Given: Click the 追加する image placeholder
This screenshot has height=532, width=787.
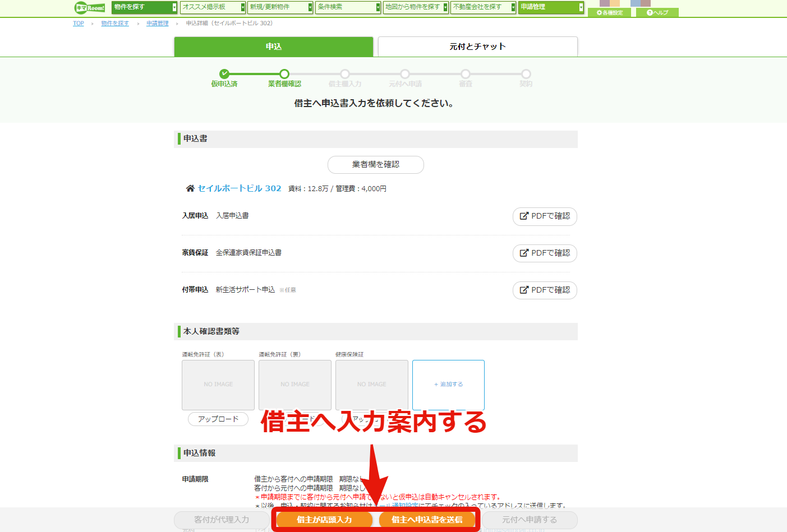Looking at the screenshot, I should click(x=448, y=385).
